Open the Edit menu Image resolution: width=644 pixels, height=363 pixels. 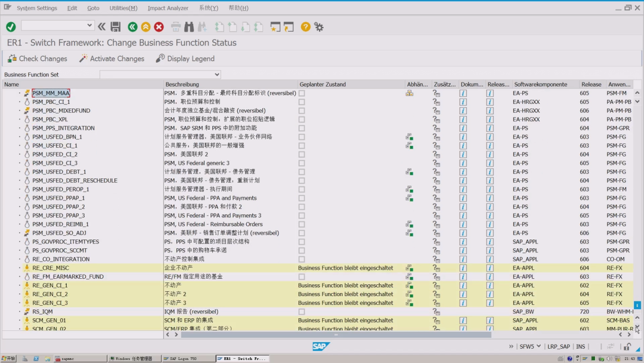tap(72, 8)
